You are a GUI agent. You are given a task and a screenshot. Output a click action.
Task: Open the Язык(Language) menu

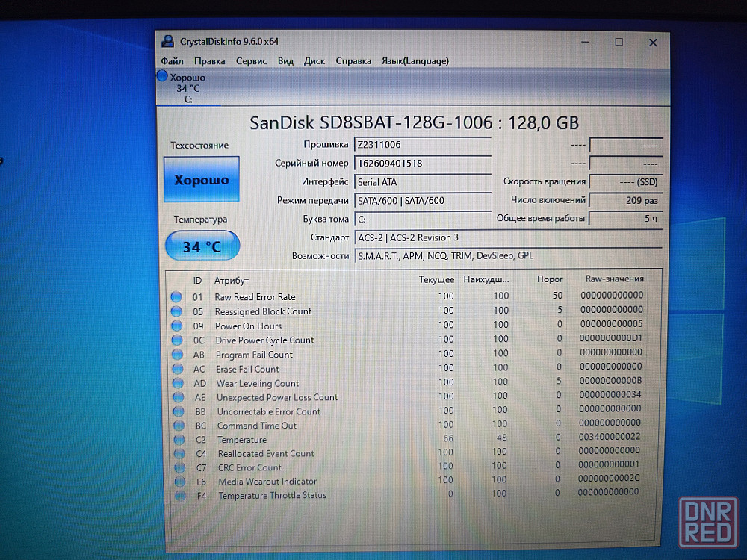click(415, 61)
